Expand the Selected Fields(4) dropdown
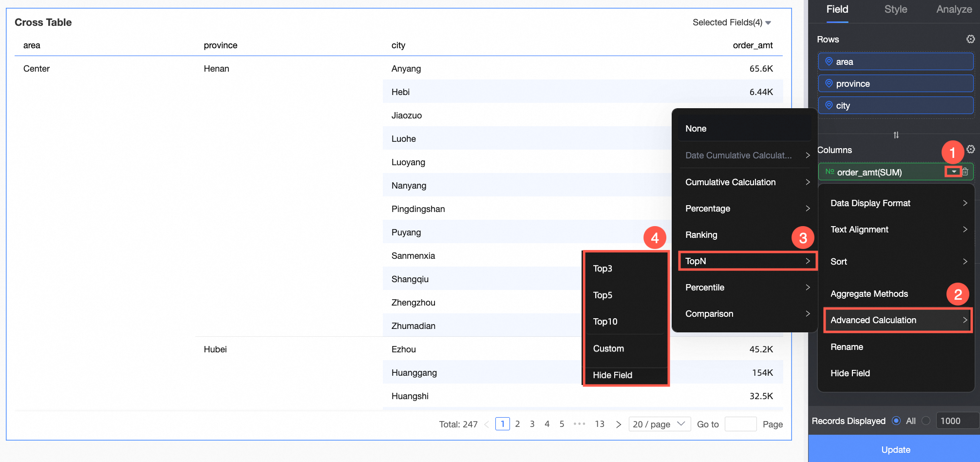The width and height of the screenshot is (980, 462). click(x=732, y=22)
